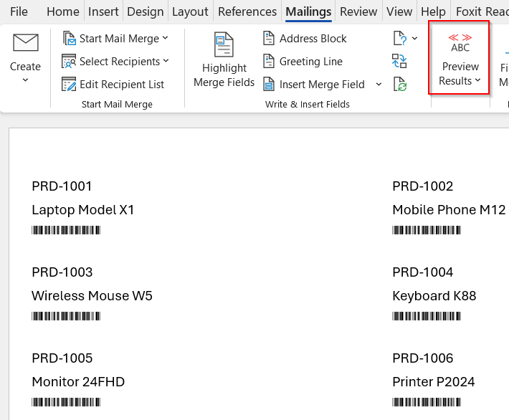
Task: Click the Greeting Line icon
Action: point(268,62)
